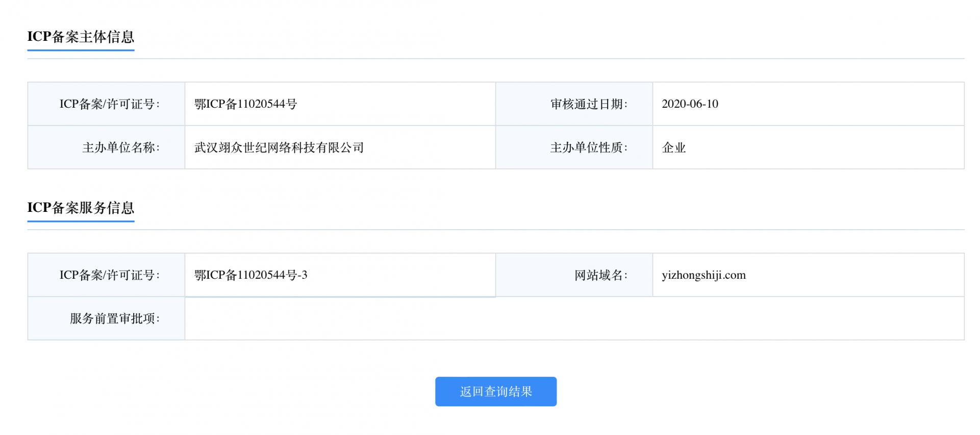The height and width of the screenshot is (435, 980).
Task: Click the 主办单位名称 label
Action: (121, 148)
